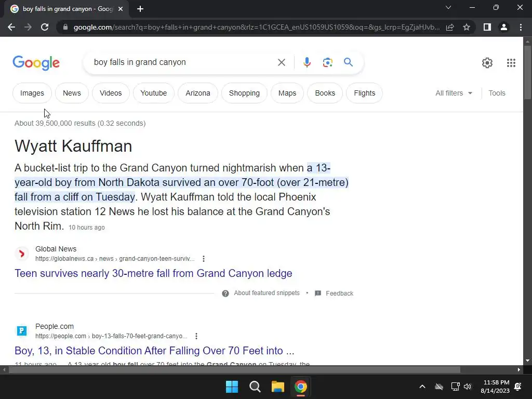The image size is (532, 399).
Task: Click the Global News site favicon
Action: click(x=22, y=254)
